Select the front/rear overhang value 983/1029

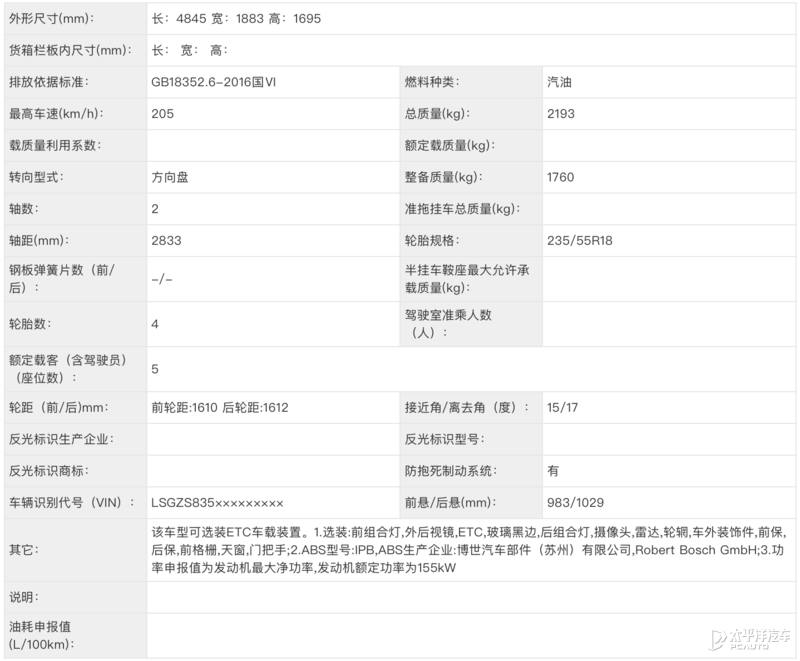pyautogui.click(x=575, y=502)
